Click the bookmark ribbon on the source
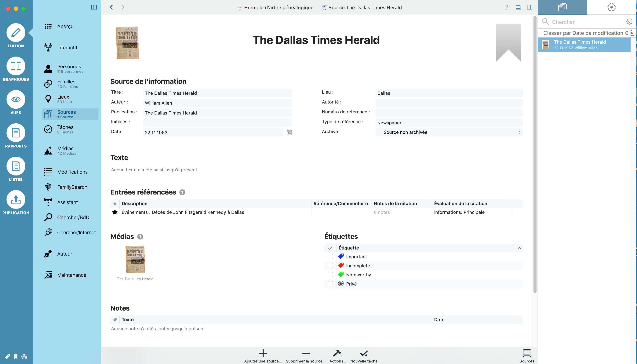This screenshot has width=637, height=364. coord(508,42)
